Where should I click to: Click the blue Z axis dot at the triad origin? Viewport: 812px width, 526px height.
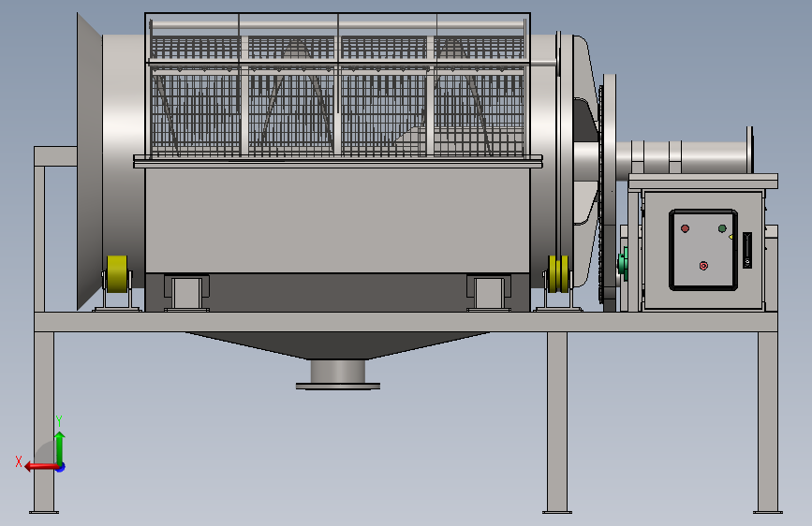click(61, 467)
